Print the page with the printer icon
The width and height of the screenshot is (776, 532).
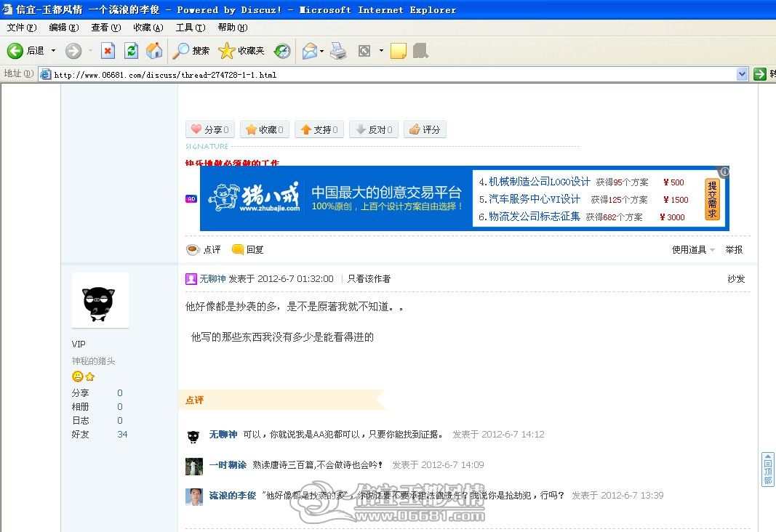coord(338,50)
